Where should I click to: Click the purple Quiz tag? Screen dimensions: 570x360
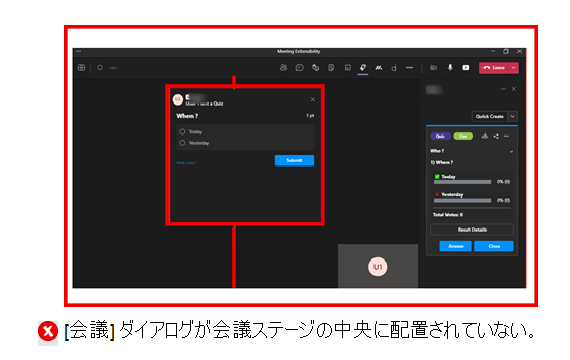tap(440, 136)
